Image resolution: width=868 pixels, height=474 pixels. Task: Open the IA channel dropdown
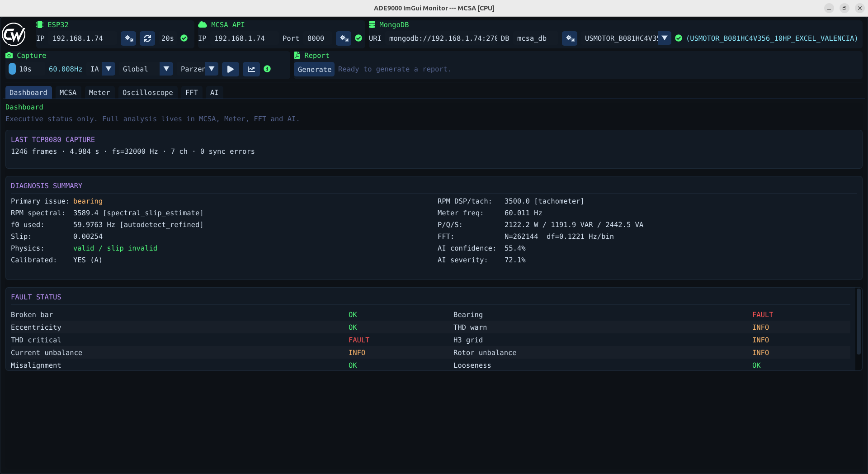[x=108, y=69]
